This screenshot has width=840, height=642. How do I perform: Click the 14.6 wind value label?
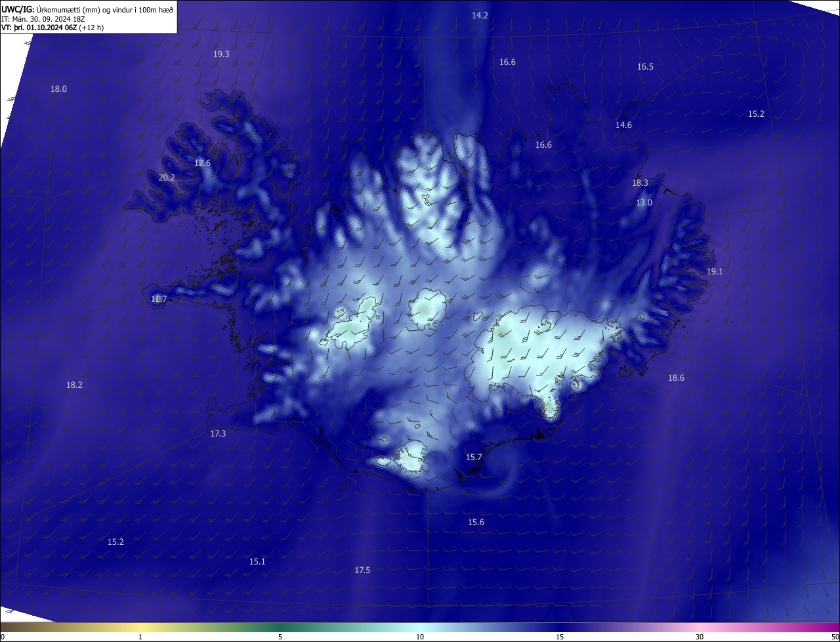click(x=623, y=125)
